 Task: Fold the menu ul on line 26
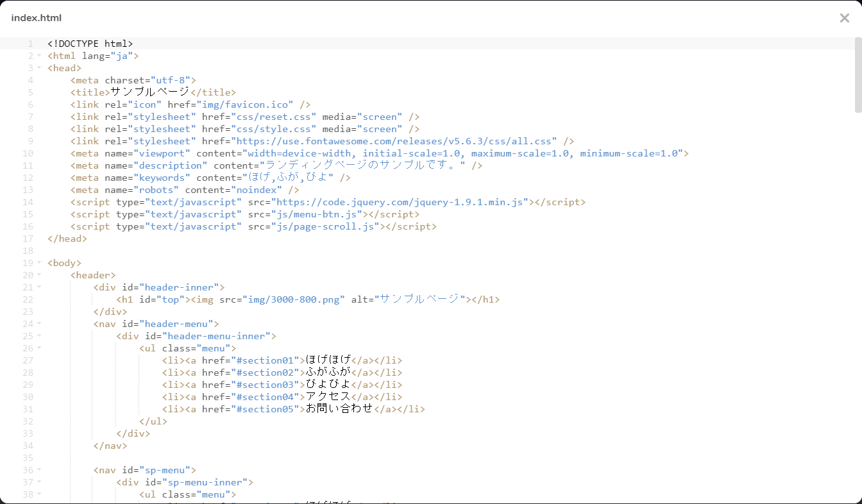[39, 348]
